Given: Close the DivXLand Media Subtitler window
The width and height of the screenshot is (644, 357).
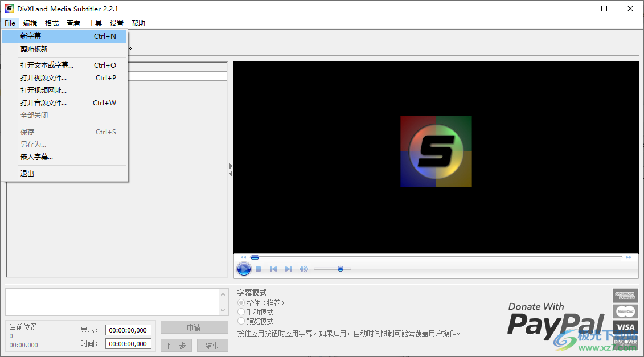Looking at the screenshot, I should click(630, 9).
